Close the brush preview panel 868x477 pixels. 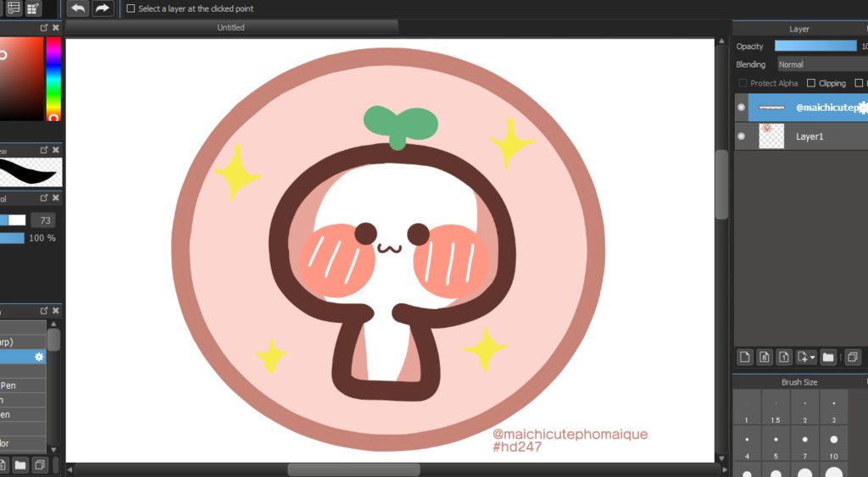55,150
